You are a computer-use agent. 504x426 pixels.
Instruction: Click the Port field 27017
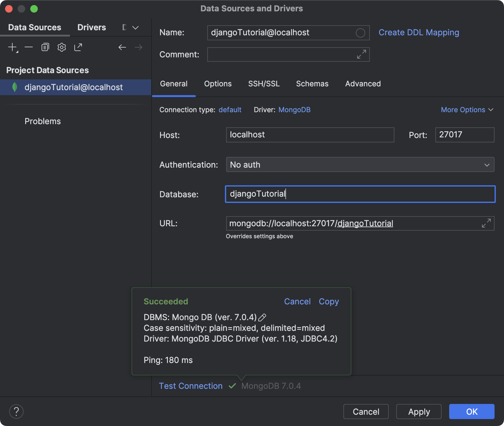tap(465, 135)
